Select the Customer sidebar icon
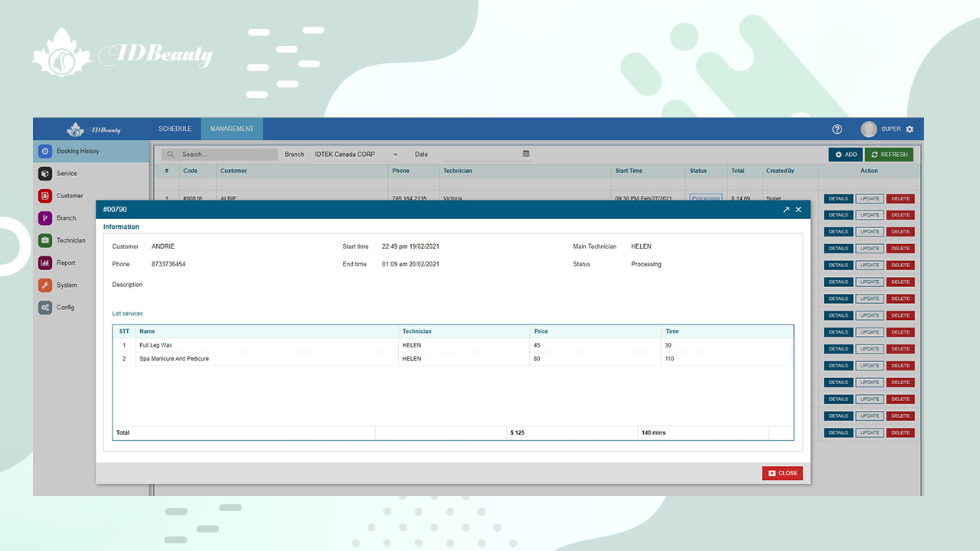Viewport: 980px width, 551px height. tap(45, 196)
